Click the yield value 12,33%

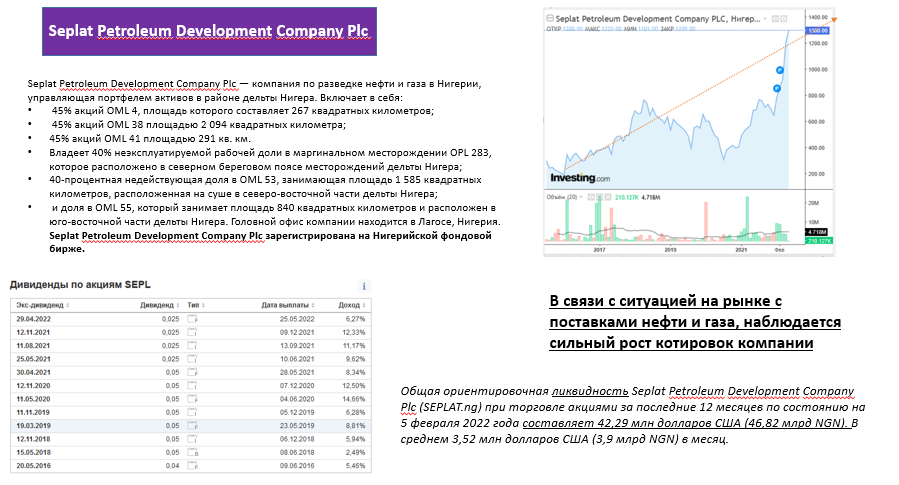(x=354, y=332)
